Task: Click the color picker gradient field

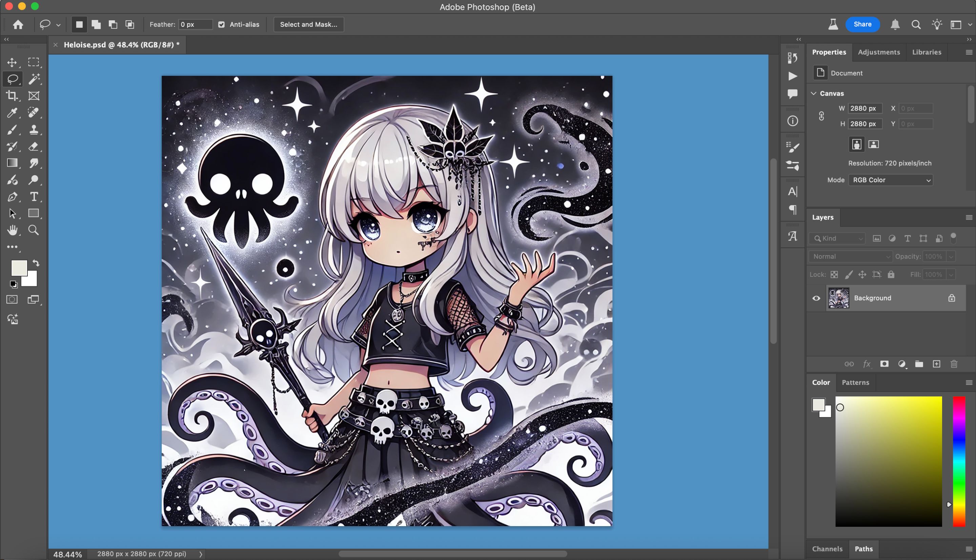Action: [x=888, y=461]
